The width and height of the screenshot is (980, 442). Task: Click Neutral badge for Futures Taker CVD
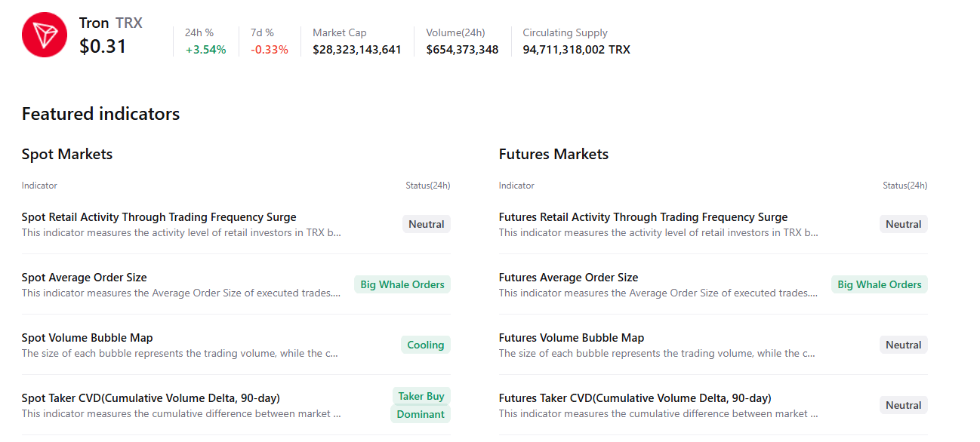[904, 405]
